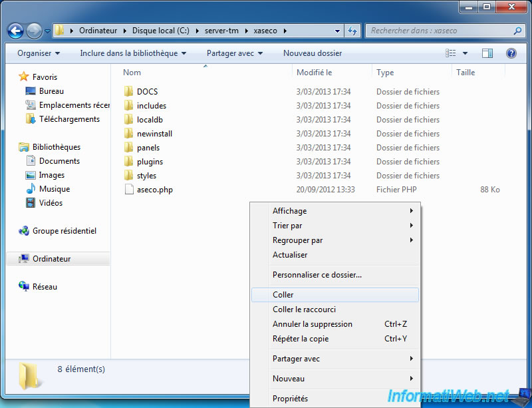The width and height of the screenshot is (532, 408).
Task: Choose Actualiser in the context menu
Action: (x=335, y=255)
